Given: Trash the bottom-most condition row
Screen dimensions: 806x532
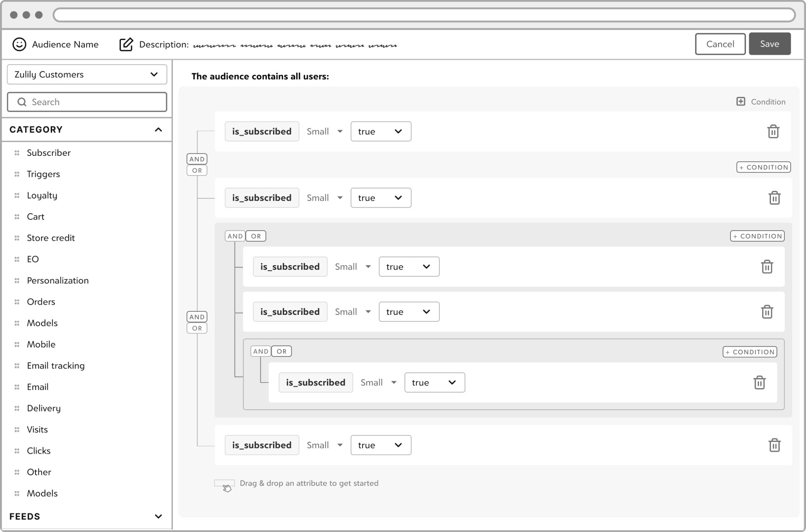Looking at the screenshot, I should 774,445.
